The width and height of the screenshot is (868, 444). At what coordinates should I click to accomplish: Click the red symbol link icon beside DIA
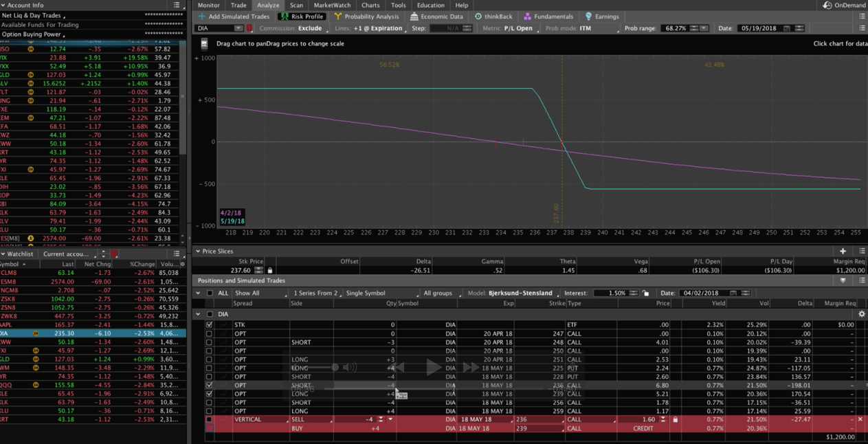(x=249, y=28)
